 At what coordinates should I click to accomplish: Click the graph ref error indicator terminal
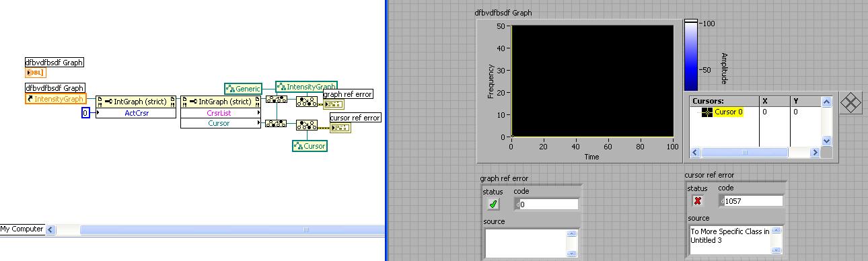pyautogui.click(x=334, y=104)
